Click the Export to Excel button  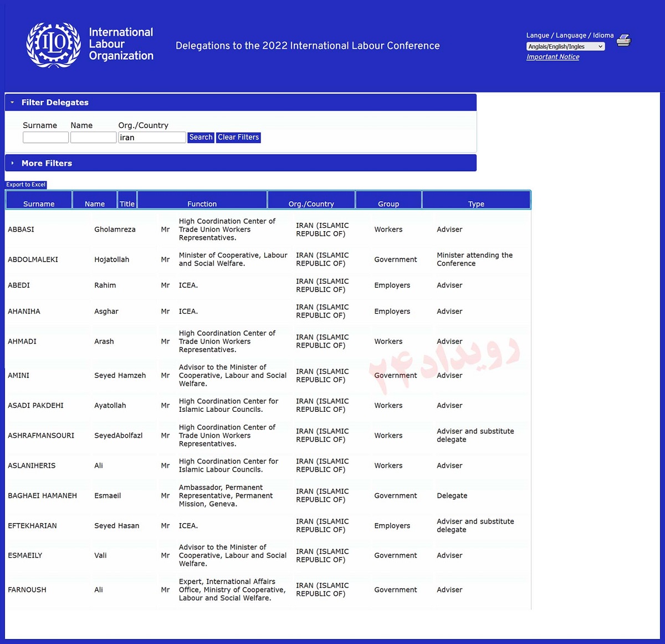(26, 185)
